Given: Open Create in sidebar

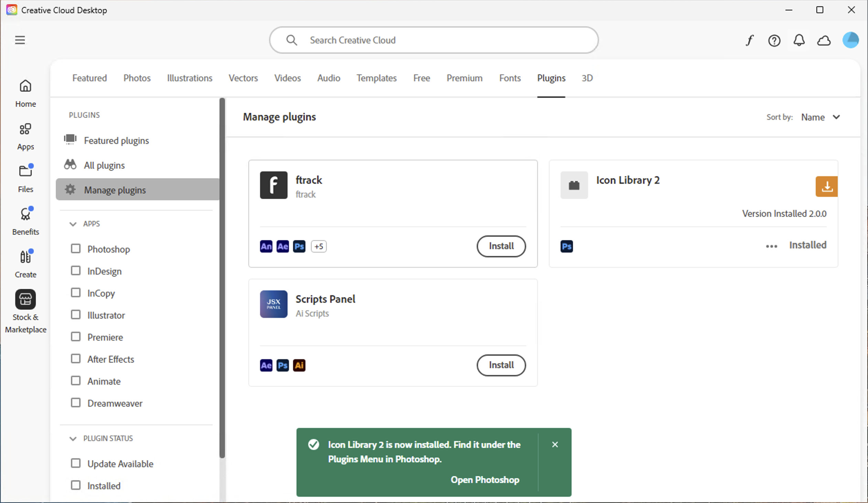Looking at the screenshot, I should coord(25,264).
